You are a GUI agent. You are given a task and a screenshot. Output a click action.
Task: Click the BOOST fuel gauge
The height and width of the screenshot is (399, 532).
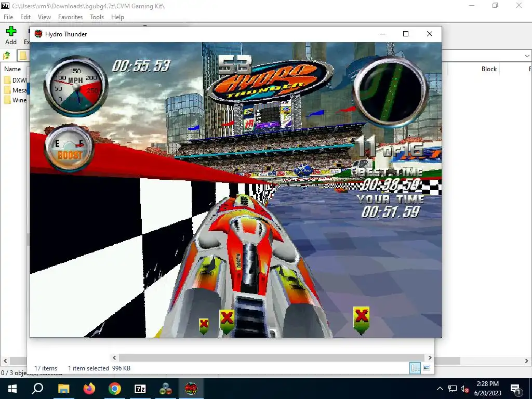[x=69, y=149]
